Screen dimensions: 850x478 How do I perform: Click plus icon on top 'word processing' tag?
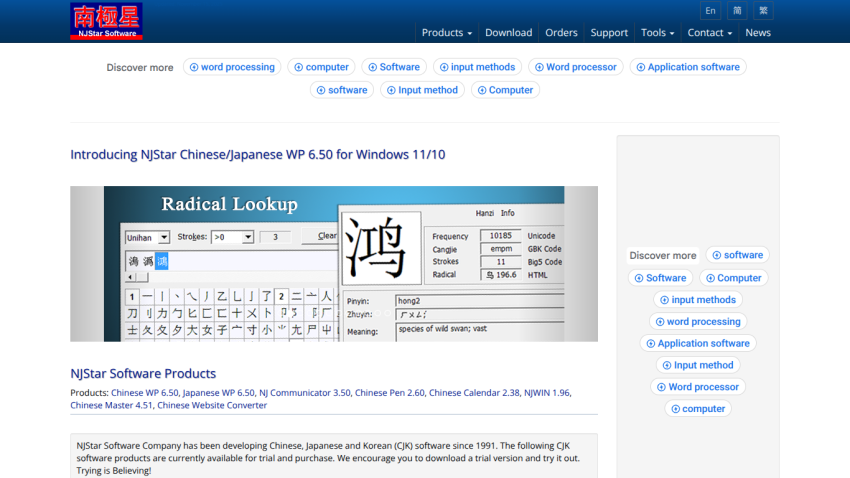pyautogui.click(x=194, y=67)
